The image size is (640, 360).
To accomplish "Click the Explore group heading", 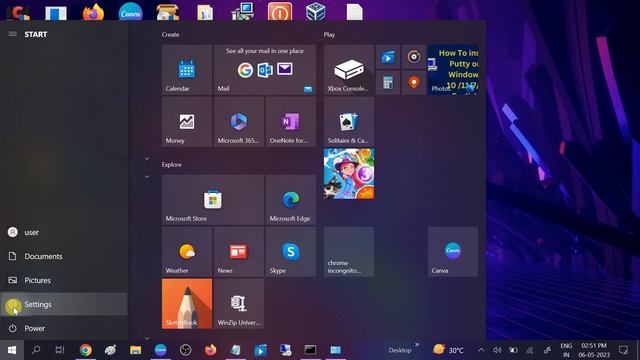I will (171, 164).
